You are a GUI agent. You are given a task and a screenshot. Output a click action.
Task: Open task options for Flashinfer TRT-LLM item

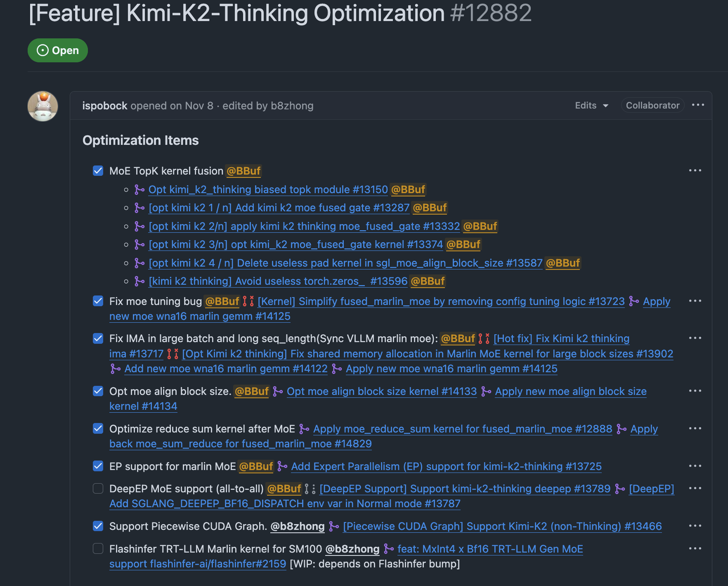pos(695,548)
